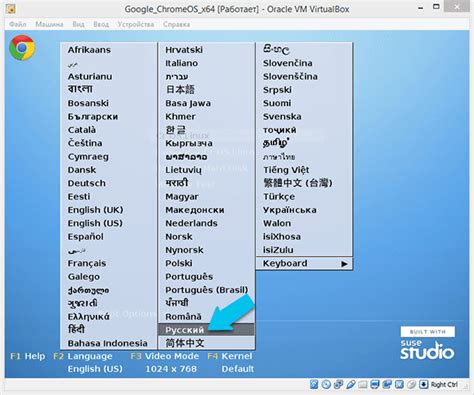Screen dimensions: 474x395
Task: Choose English (US) in the language list
Action: coord(95,223)
